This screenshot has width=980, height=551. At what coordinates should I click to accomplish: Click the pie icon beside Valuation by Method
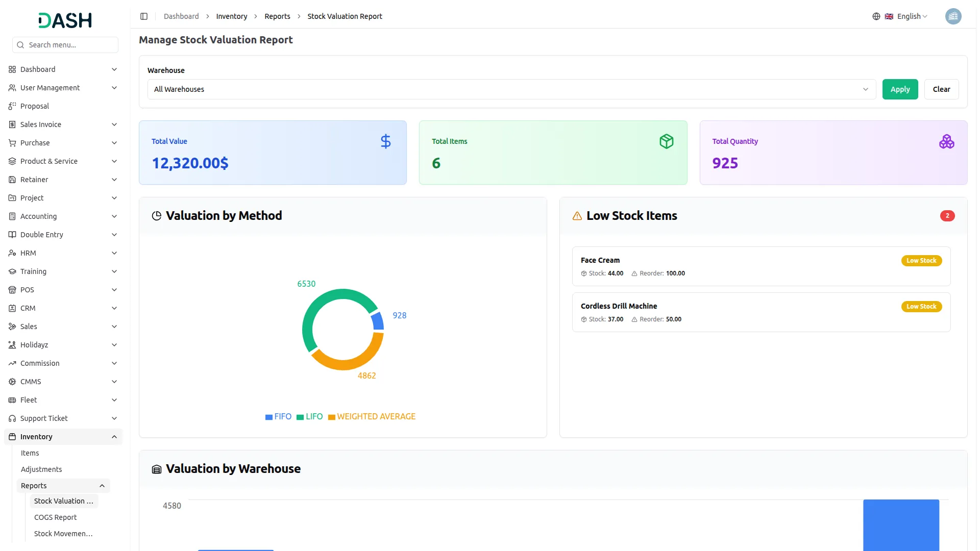tap(157, 216)
